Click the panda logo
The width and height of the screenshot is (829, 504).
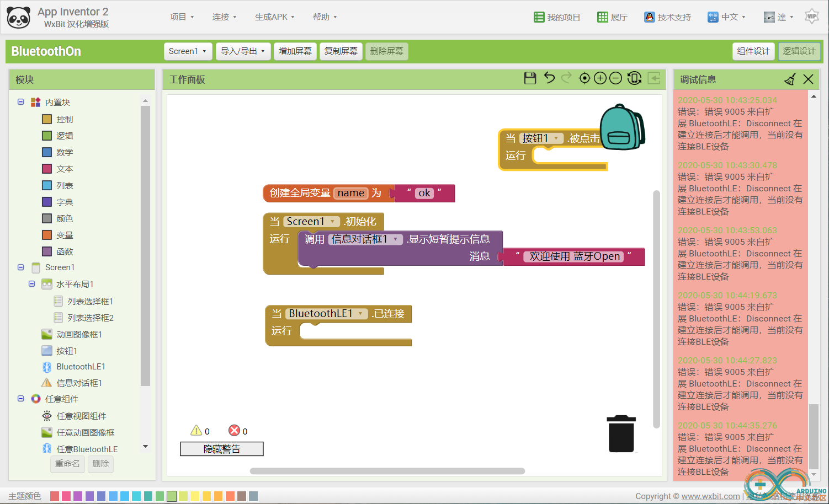(x=19, y=18)
